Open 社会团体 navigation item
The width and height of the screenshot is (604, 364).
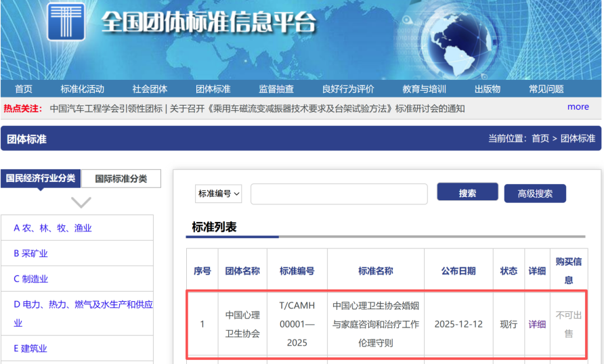click(x=150, y=89)
